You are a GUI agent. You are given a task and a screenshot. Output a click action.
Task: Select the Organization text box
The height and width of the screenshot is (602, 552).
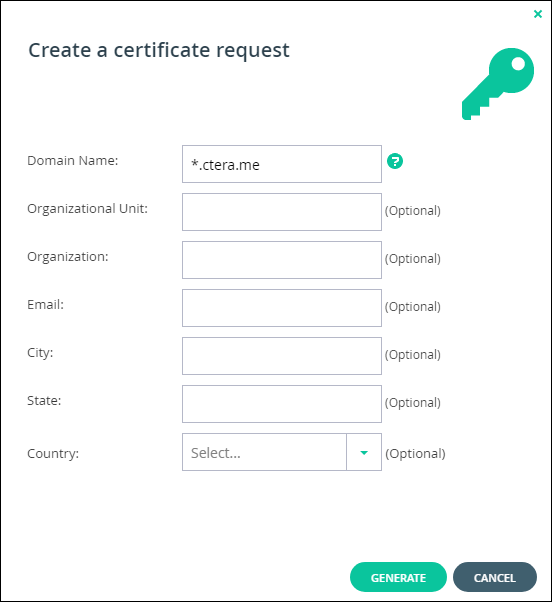[282, 260]
